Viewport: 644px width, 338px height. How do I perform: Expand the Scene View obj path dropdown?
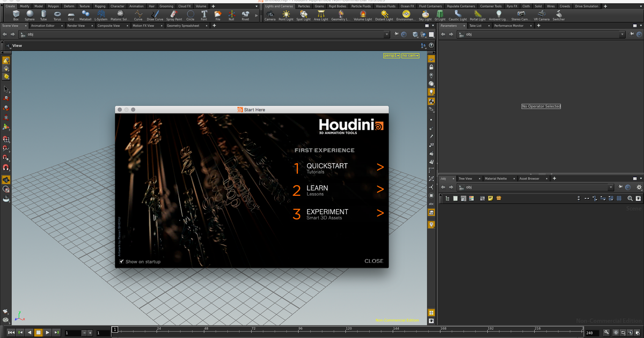click(387, 34)
